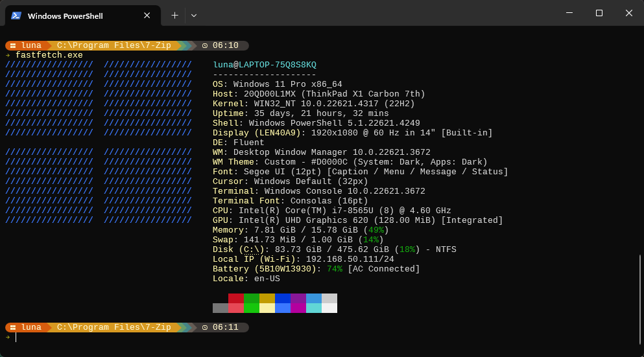644x357 pixels.
Task: Click the clock icon beside 06:11
Action: click(x=204, y=327)
